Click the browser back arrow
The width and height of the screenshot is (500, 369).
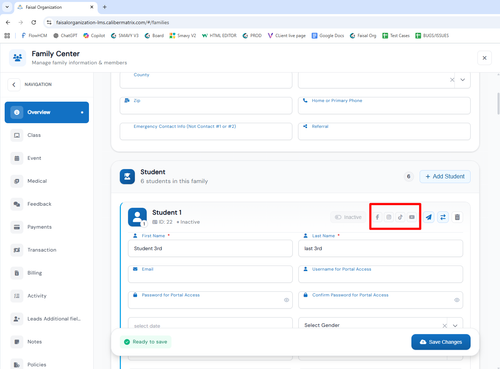[x=8, y=22]
